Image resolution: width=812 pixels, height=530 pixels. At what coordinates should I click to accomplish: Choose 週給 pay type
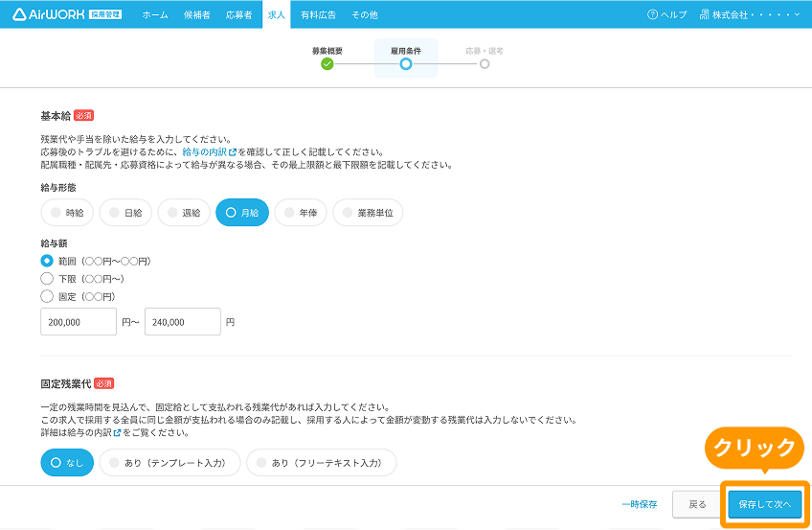(x=184, y=213)
